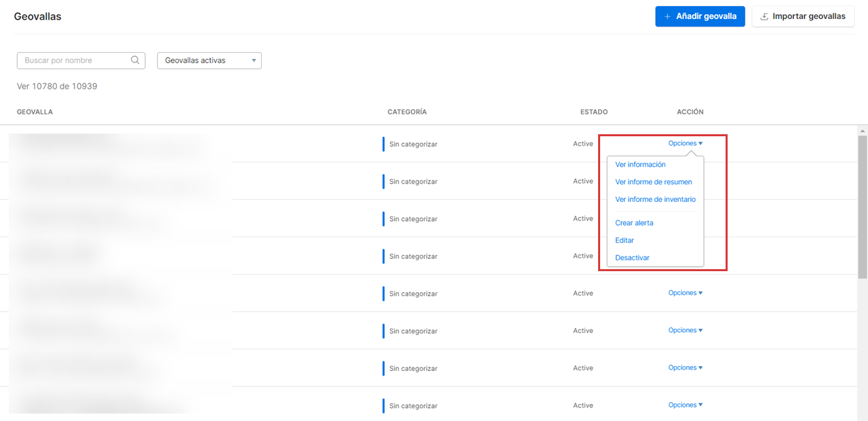Click the scrollbar up arrow
Screen dimensions: 868x421
[863, 130]
